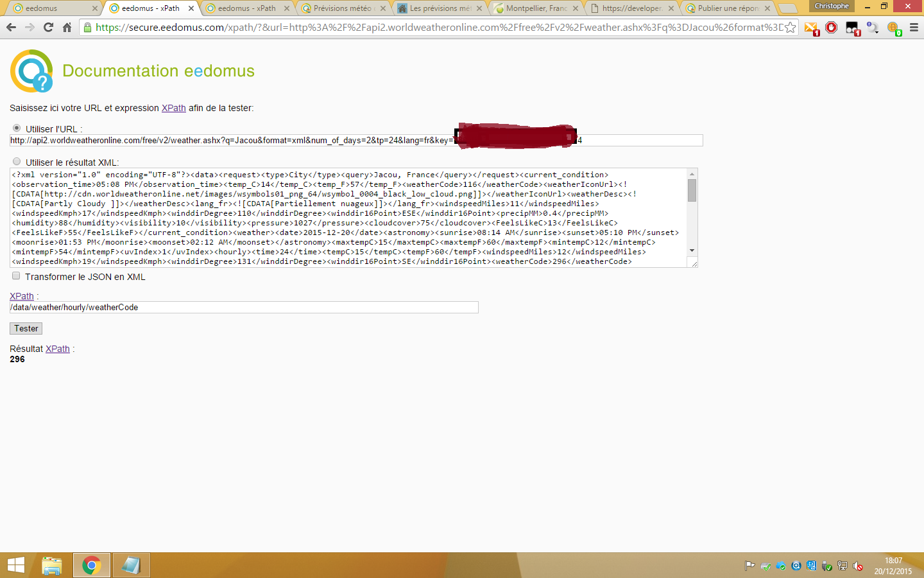
Task: Open the 'https://developer' tab
Action: click(632, 8)
